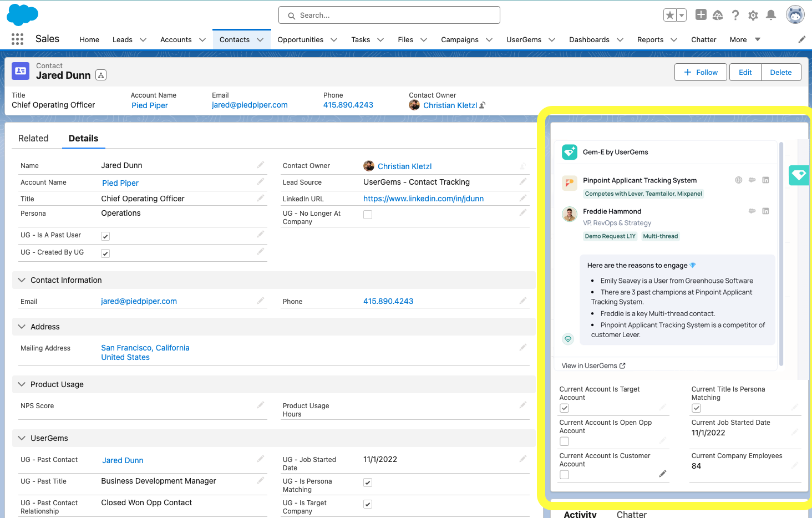Edit Current Account Is Customer Account pencil
This screenshot has width=812, height=518.
(x=663, y=474)
